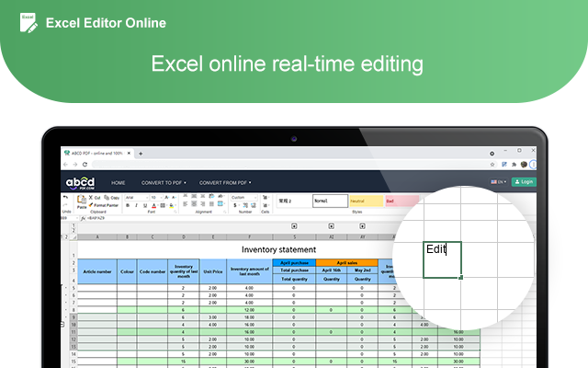Select column A header
588x368 pixels.
pos(97,237)
